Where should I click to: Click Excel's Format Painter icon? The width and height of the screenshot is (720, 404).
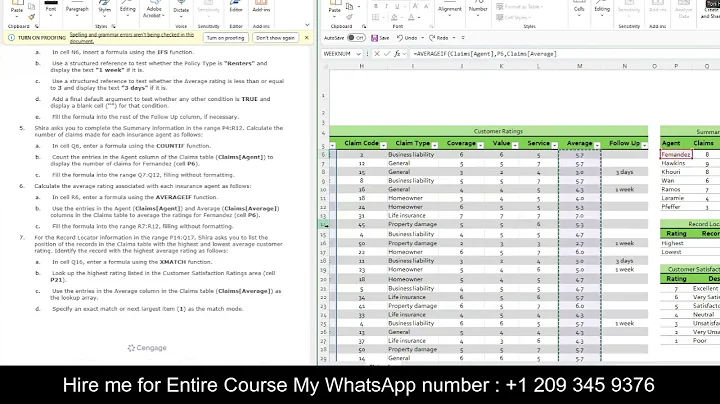coord(349,17)
